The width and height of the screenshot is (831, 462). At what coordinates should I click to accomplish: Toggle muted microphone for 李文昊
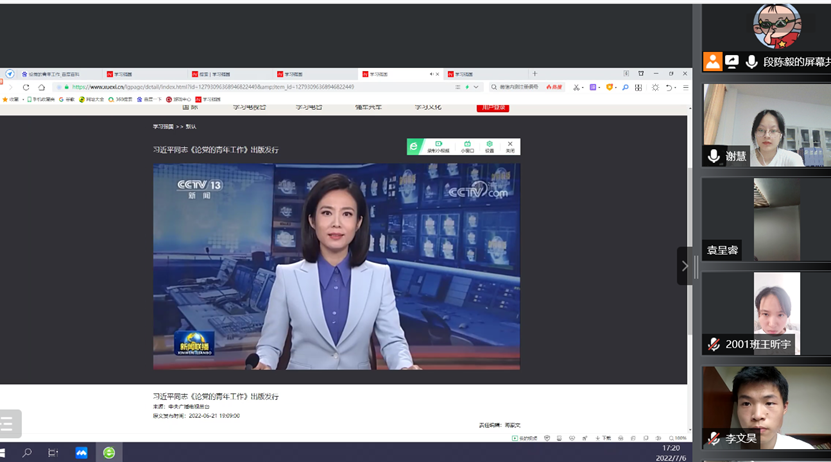714,438
